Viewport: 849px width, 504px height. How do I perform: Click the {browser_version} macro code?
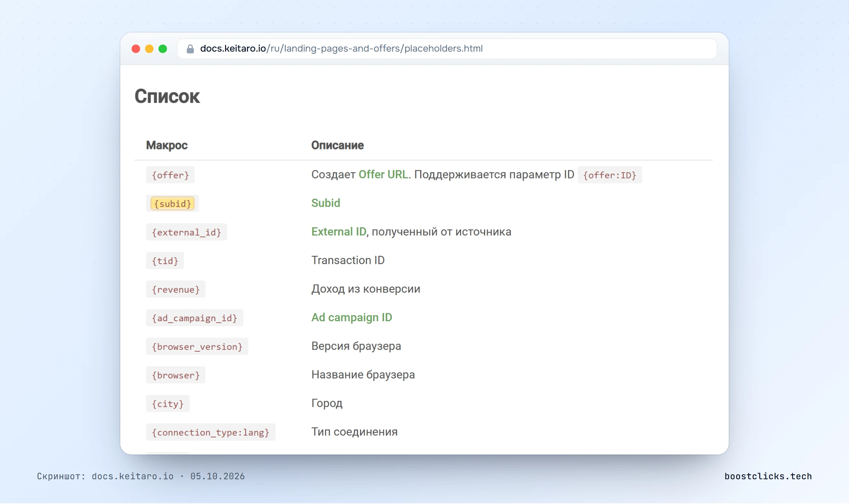point(197,347)
